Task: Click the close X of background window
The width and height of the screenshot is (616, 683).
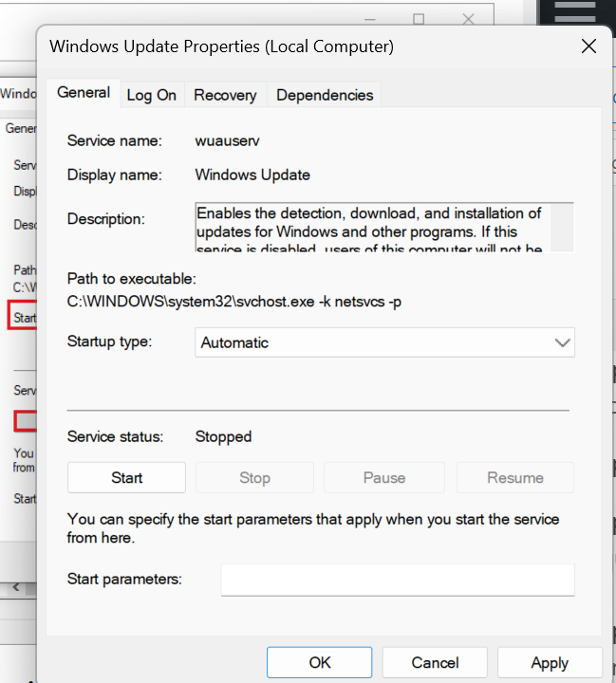Action: 468,19
